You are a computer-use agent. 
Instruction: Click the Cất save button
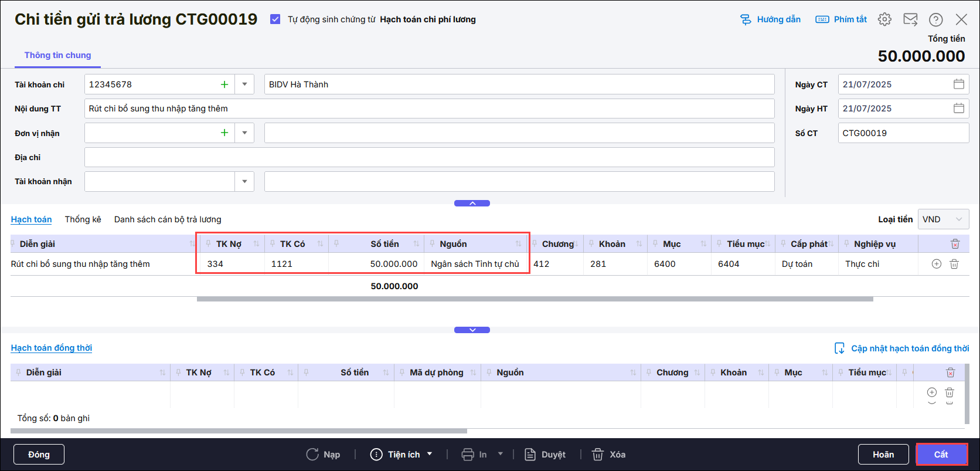tap(941, 455)
